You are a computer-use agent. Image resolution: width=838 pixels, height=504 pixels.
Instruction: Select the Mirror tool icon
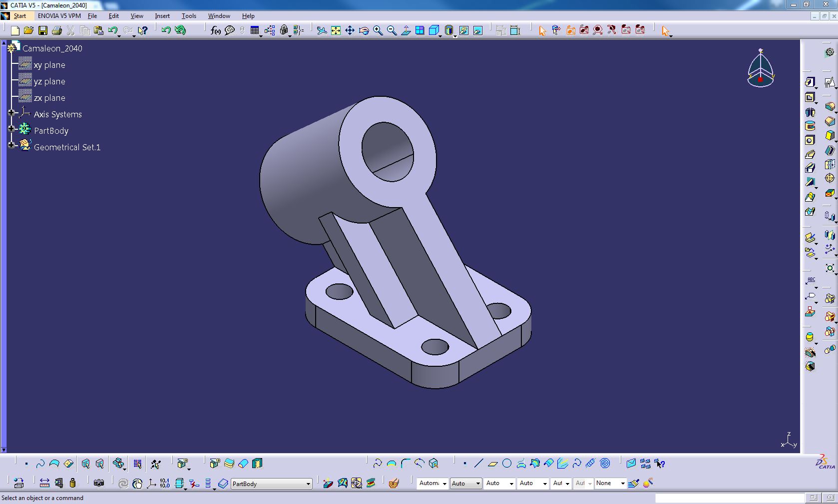click(830, 235)
